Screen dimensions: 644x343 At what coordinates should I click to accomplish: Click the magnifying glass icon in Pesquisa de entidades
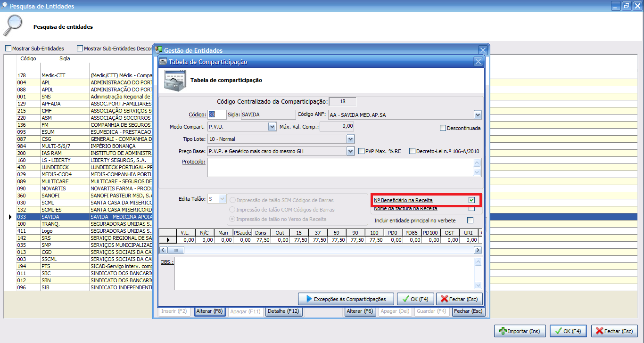[13, 25]
